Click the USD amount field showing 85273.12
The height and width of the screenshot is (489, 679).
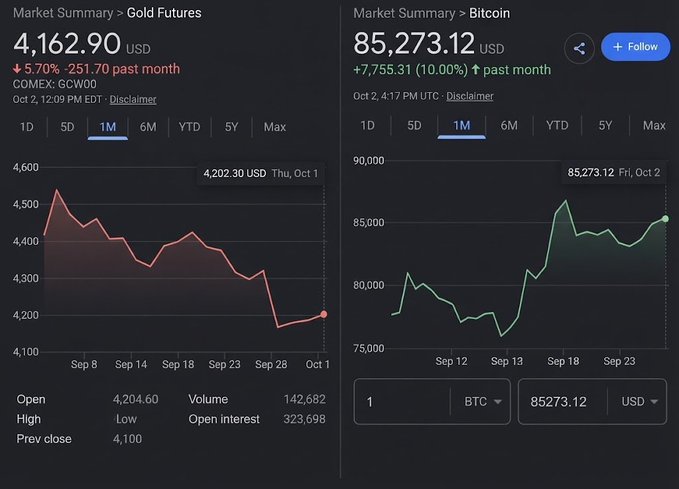(x=563, y=402)
